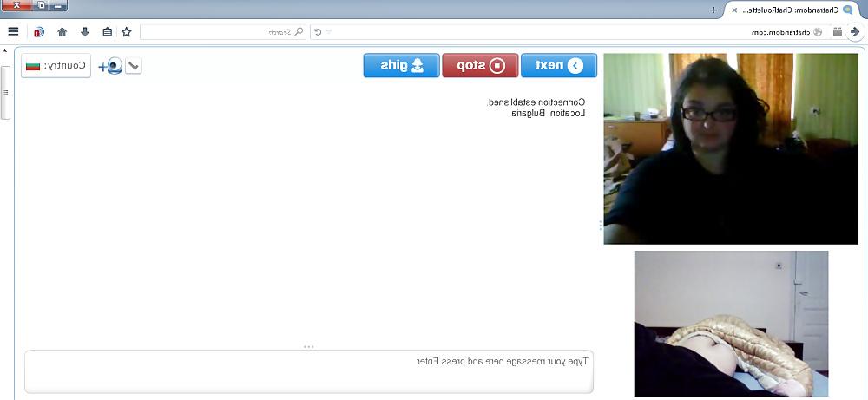Click the site identity globe icon
This screenshot has height=400, width=868.
819,32
